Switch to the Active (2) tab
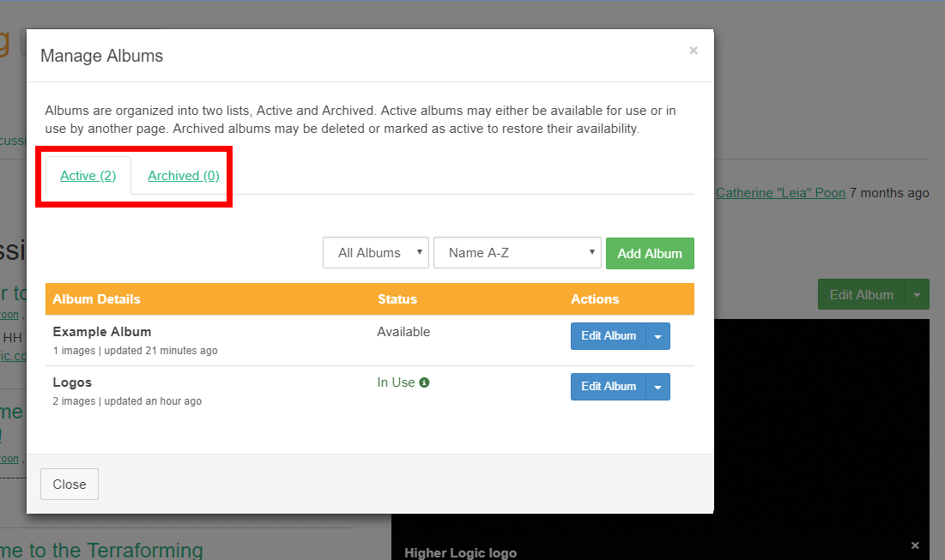Viewport: 945px width, 560px height. click(x=88, y=176)
